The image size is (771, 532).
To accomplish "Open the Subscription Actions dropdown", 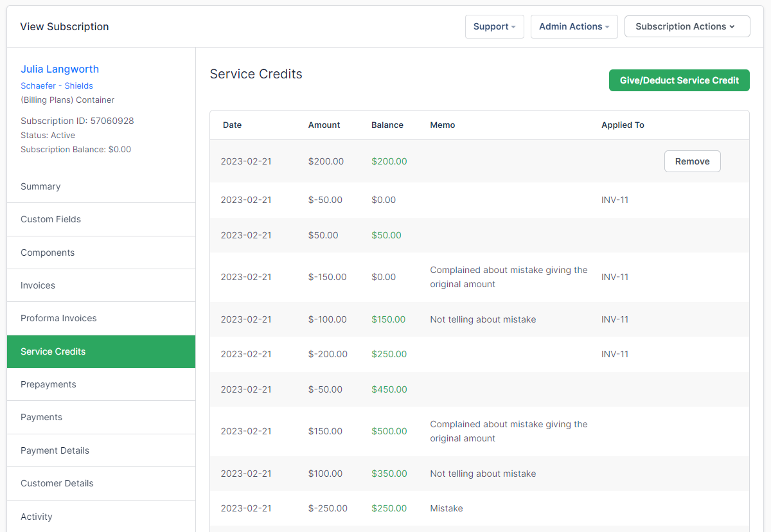I will point(687,26).
